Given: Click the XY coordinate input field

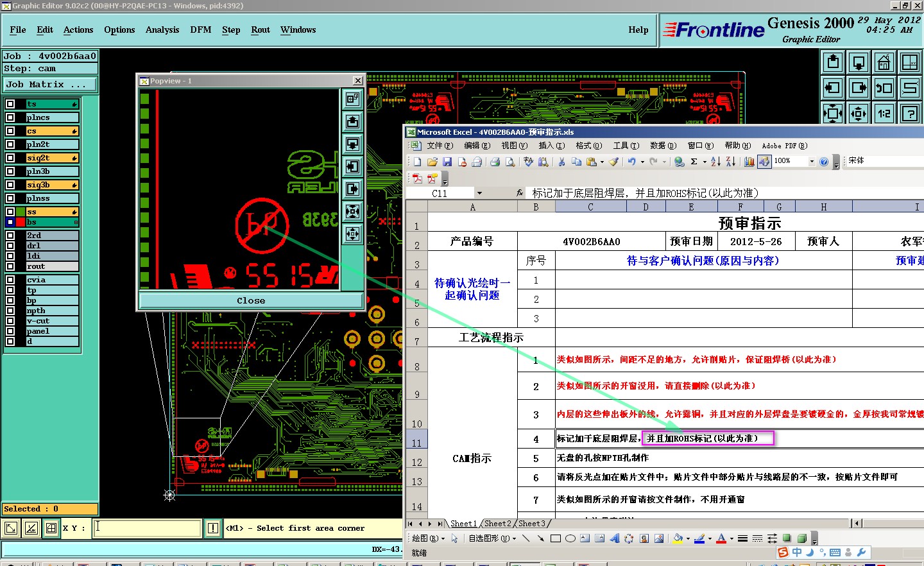Looking at the screenshot, I should click(x=147, y=528).
